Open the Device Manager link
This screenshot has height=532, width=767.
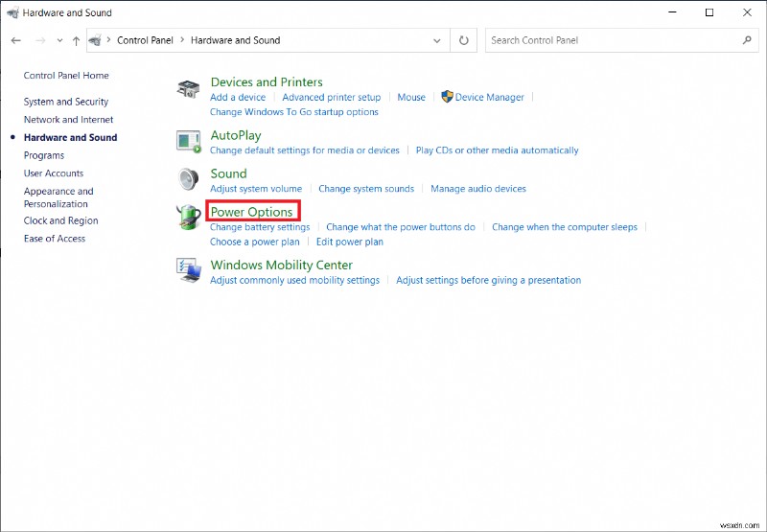point(489,98)
